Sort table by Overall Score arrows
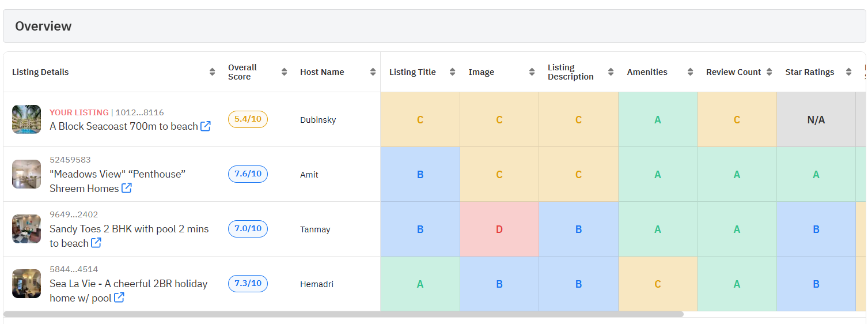This screenshot has height=324, width=868. click(284, 72)
